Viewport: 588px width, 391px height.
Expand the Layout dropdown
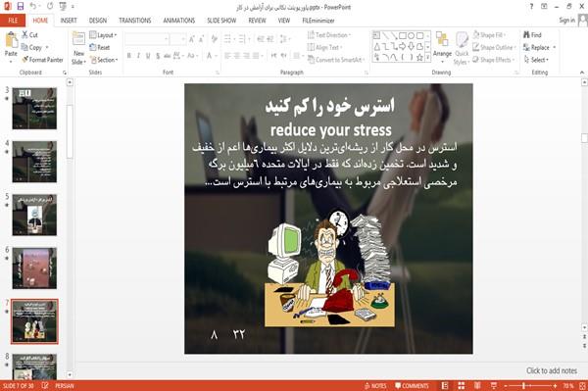pyautogui.click(x=103, y=35)
